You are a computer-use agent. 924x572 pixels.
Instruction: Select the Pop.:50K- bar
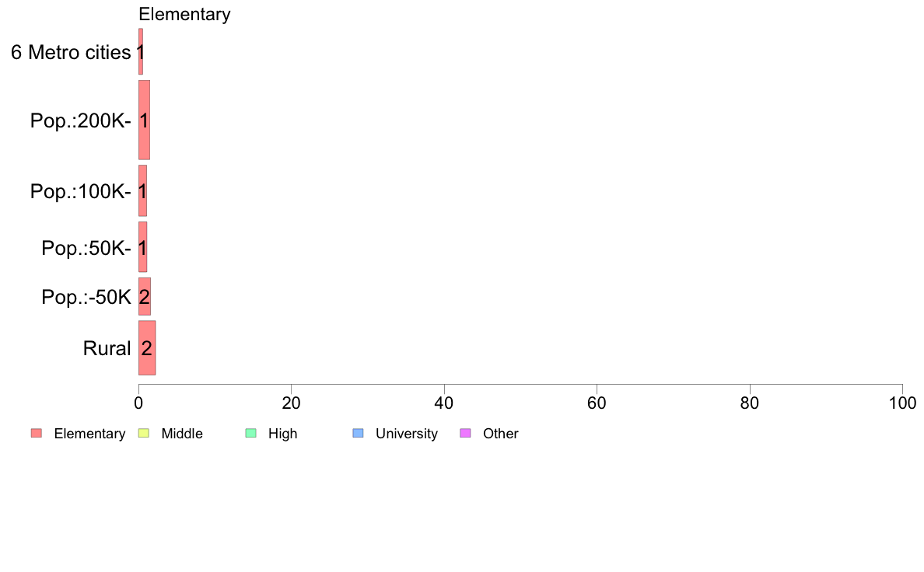tap(142, 247)
